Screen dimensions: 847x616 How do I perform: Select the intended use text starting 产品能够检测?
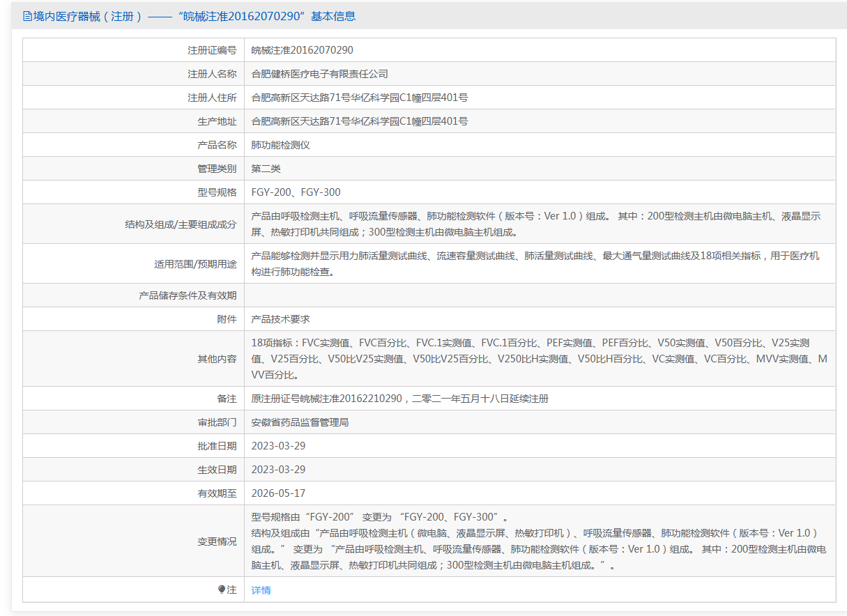click(x=536, y=263)
